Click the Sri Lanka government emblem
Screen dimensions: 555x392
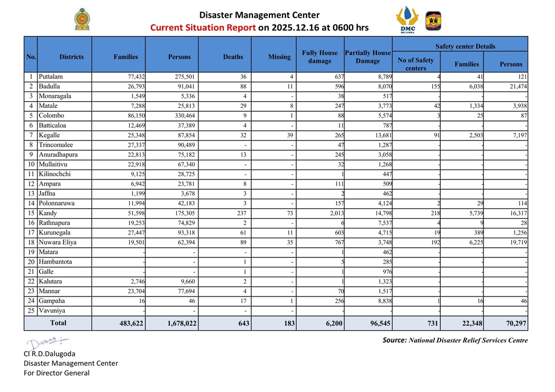click(x=82, y=19)
